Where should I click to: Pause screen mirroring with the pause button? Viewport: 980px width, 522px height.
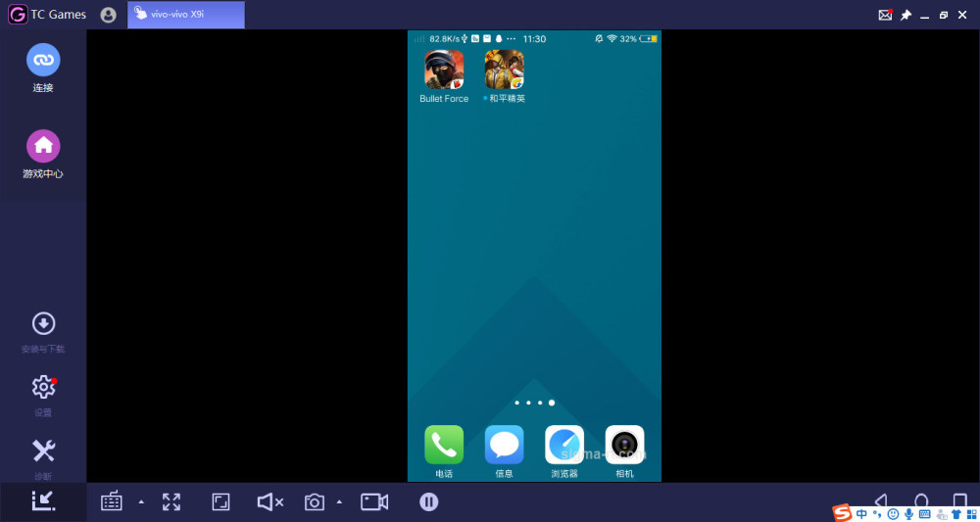tap(429, 502)
